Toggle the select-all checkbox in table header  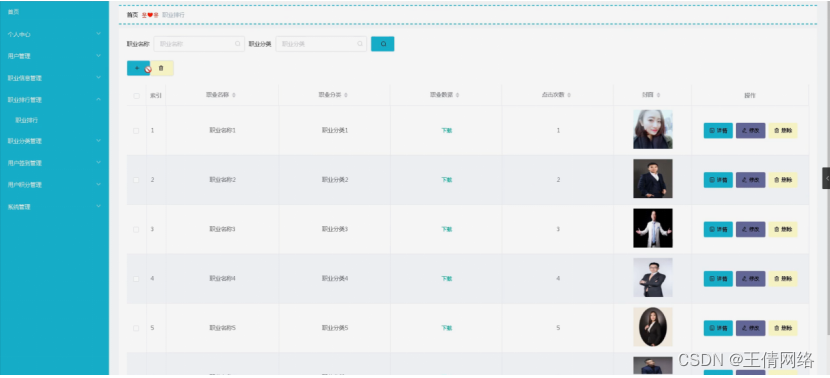pyautogui.click(x=136, y=96)
